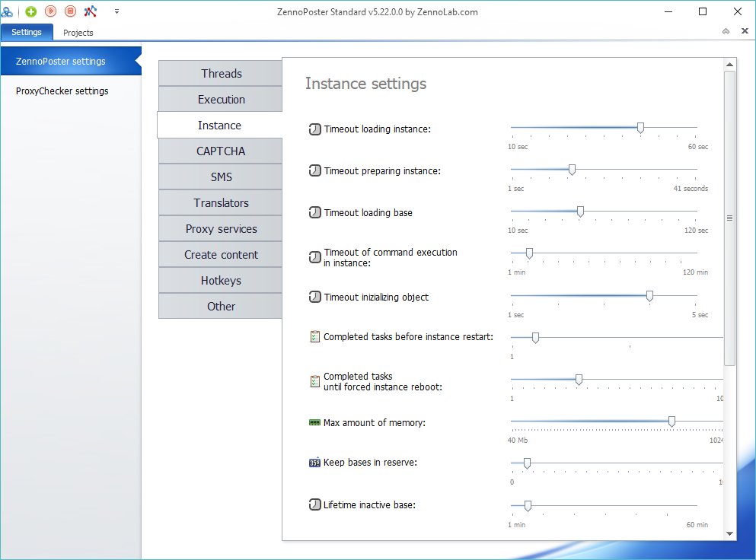Click Max amount of memory slider handle
The image size is (756, 560).
pyautogui.click(x=671, y=422)
